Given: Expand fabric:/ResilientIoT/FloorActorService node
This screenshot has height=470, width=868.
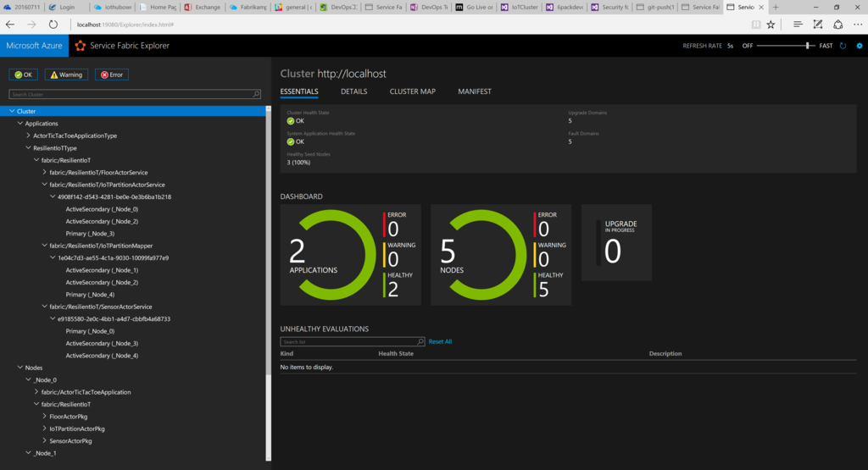Looking at the screenshot, I should (x=44, y=172).
